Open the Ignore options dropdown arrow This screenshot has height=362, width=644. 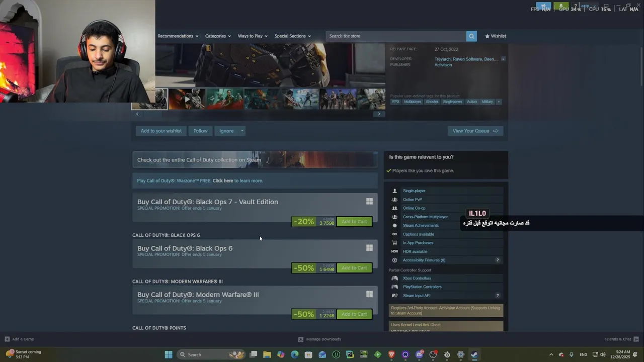[242, 131]
